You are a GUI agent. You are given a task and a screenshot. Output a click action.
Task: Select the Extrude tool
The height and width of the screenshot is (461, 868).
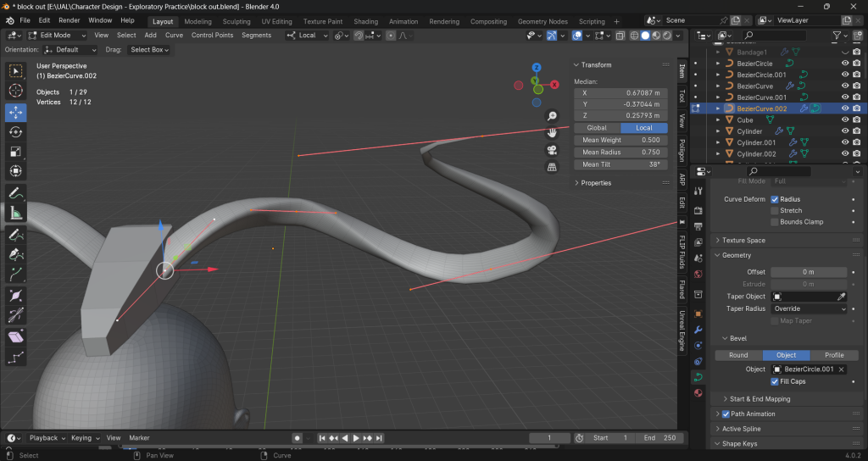(x=15, y=275)
